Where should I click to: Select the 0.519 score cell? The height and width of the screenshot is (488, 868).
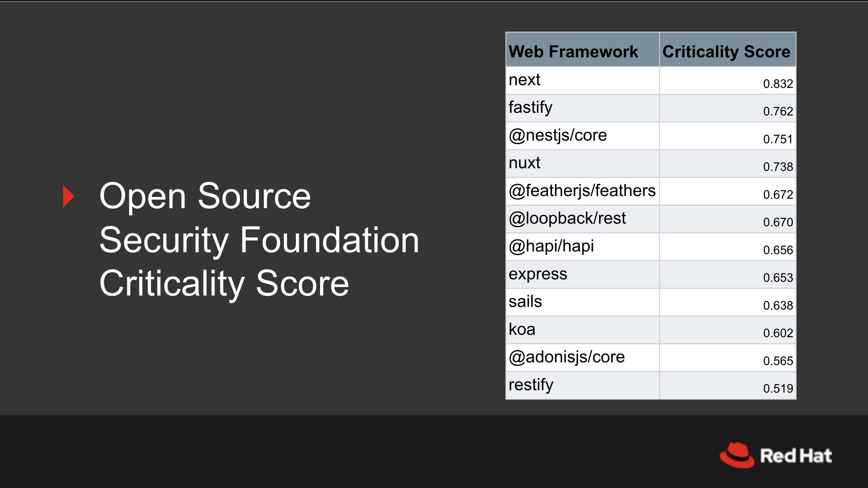pyautogui.click(x=778, y=389)
